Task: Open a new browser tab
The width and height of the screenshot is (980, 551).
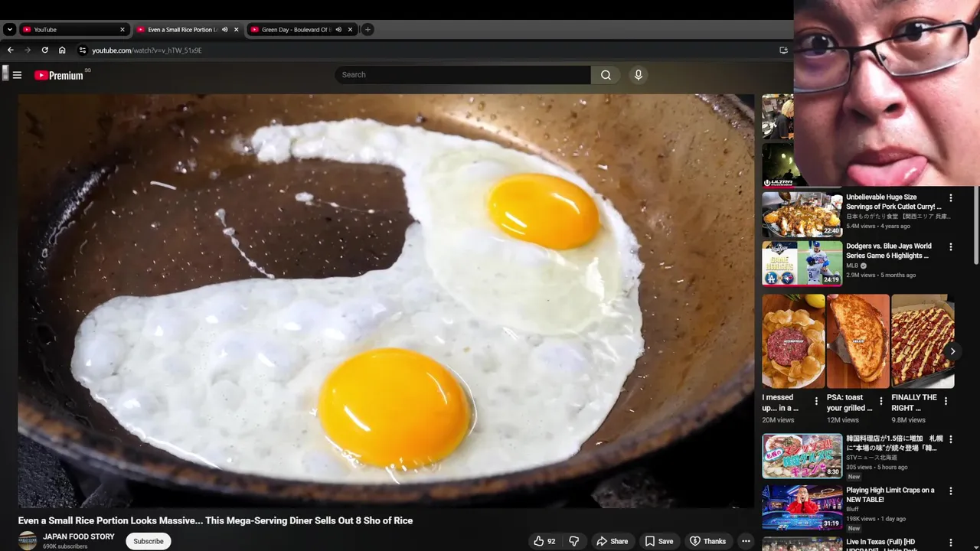Action: 367,30
